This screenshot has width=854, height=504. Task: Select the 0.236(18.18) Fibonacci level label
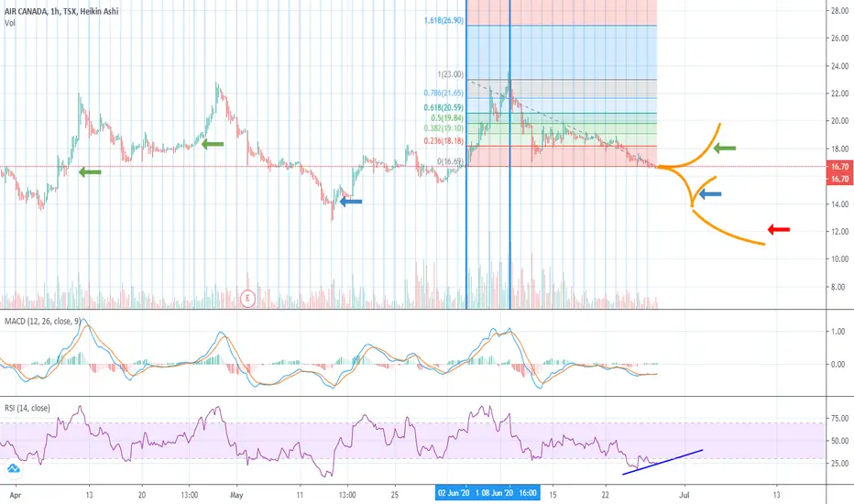(x=443, y=141)
